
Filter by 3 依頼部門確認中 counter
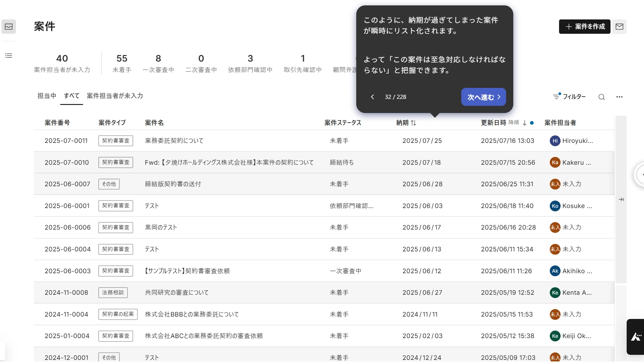(250, 63)
